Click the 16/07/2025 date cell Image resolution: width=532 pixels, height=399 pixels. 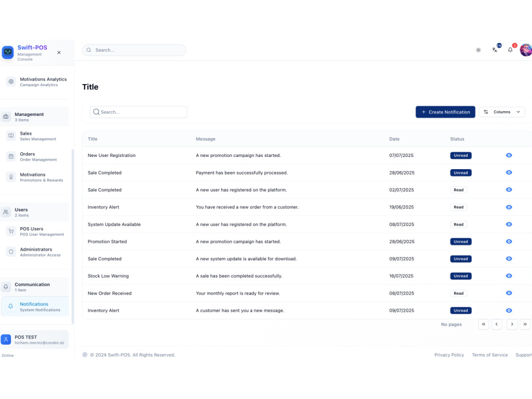(x=401, y=276)
